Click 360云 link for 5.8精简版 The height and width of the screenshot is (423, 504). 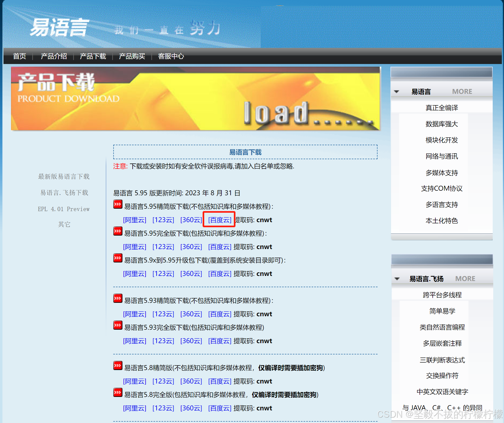click(x=191, y=381)
